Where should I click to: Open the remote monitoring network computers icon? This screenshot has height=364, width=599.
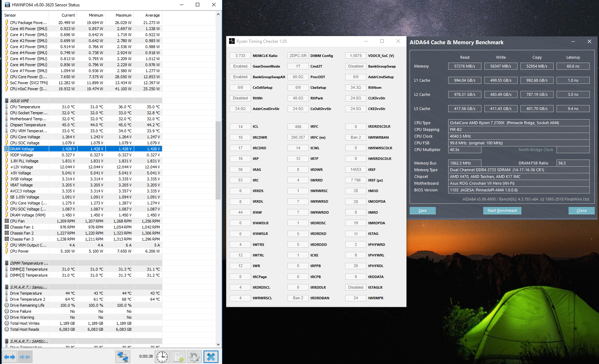(x=123, y=357)
